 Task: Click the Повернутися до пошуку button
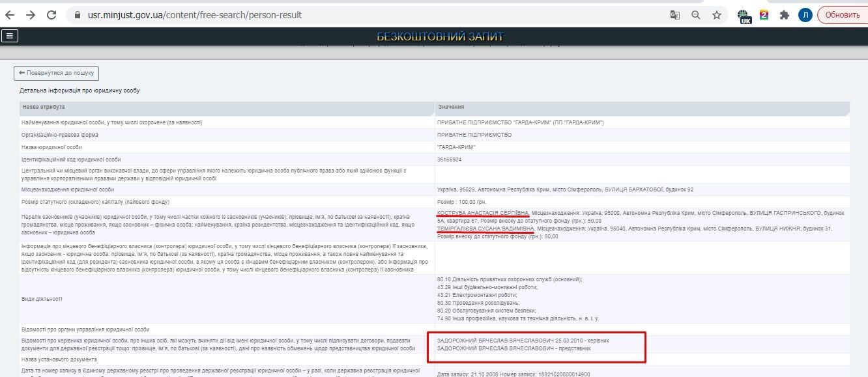(57, 73)
